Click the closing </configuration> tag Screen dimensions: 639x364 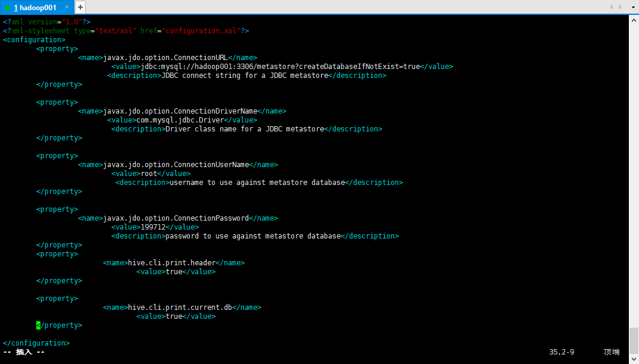[x=36, y=343]
